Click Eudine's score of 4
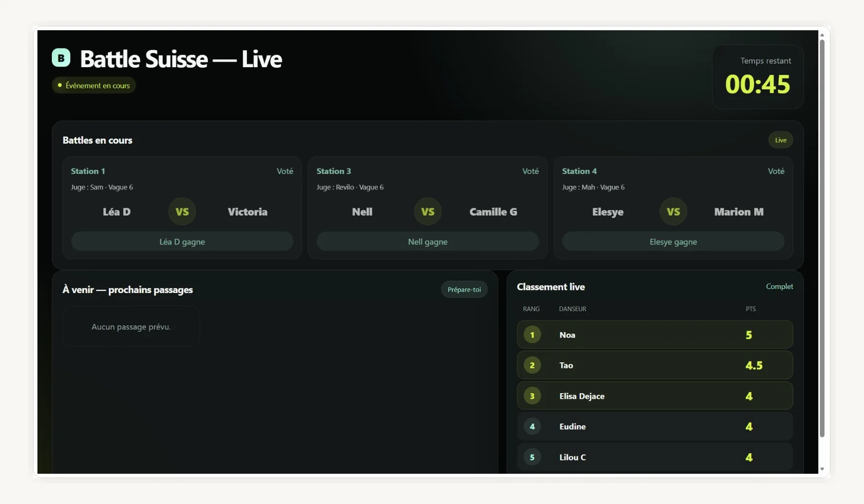This screenshot has height=504, width=864. [749, 426]
